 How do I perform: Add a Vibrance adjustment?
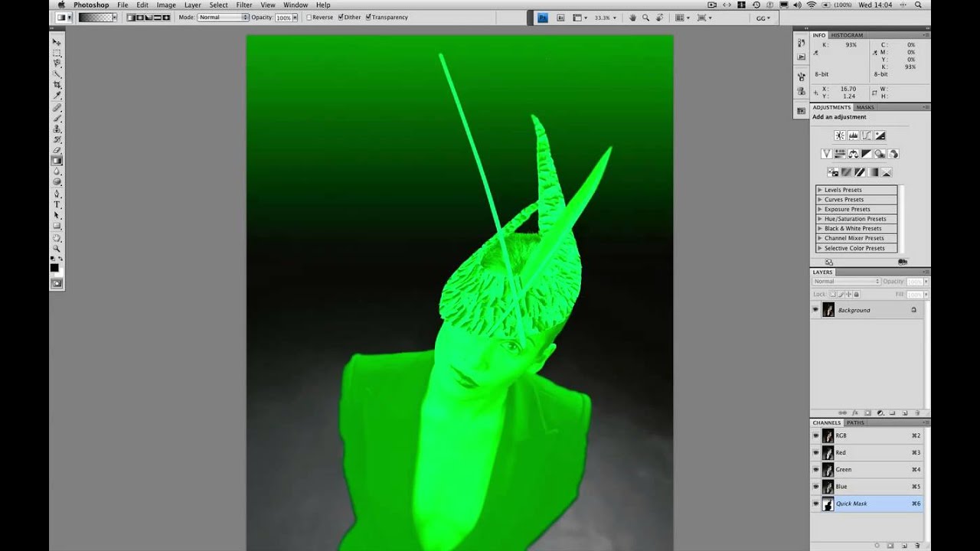click(827, 154)
